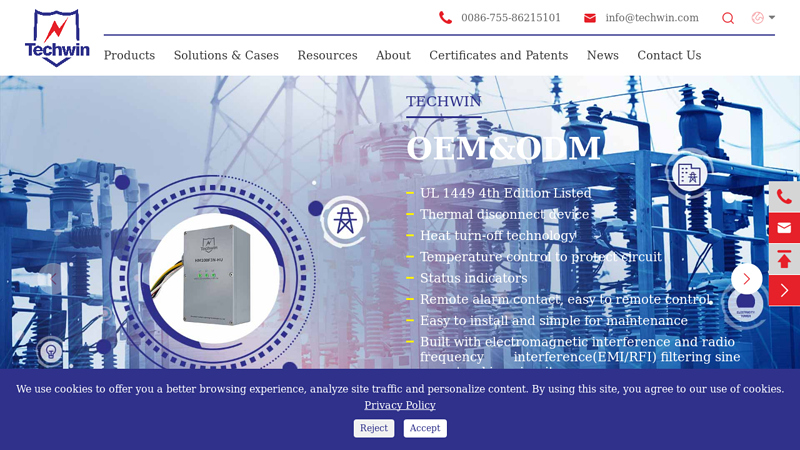Click the globe language icon

click(x=758, y=18)
